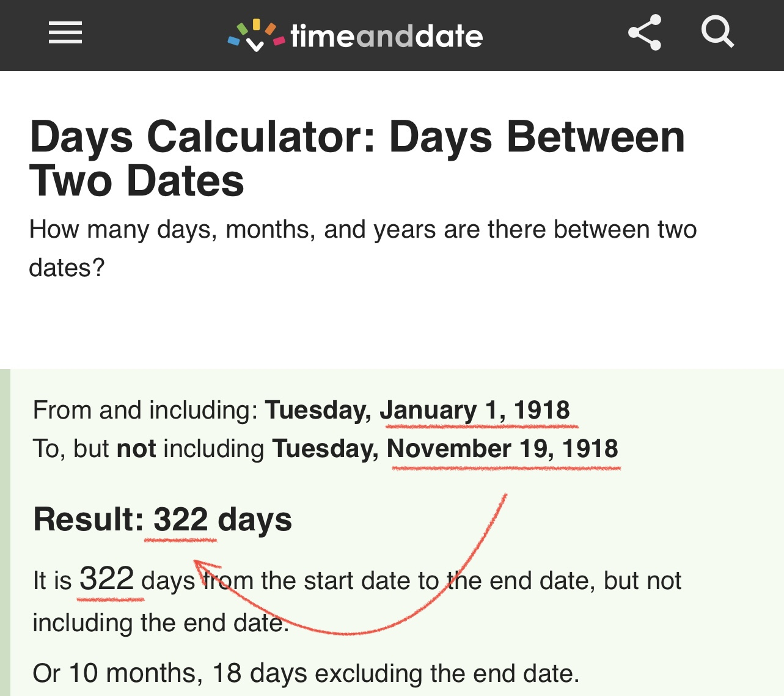
Task: Click the colorful timeanddate logo mark
Action: pos(256,35)
